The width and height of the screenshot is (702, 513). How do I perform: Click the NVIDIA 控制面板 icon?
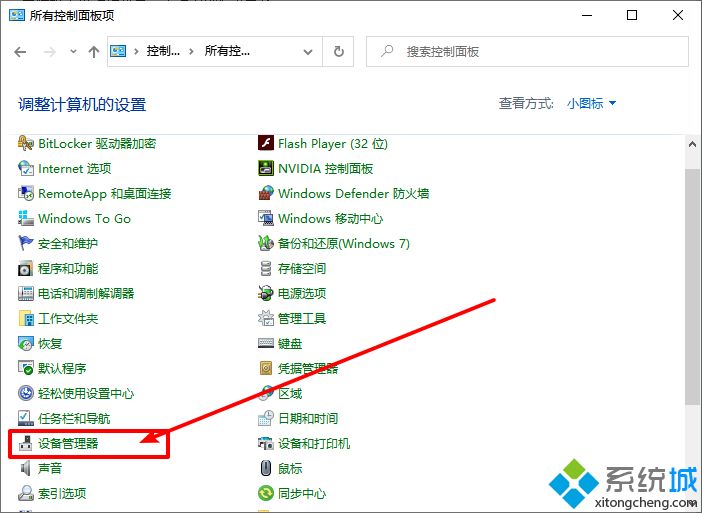[265, 168]
